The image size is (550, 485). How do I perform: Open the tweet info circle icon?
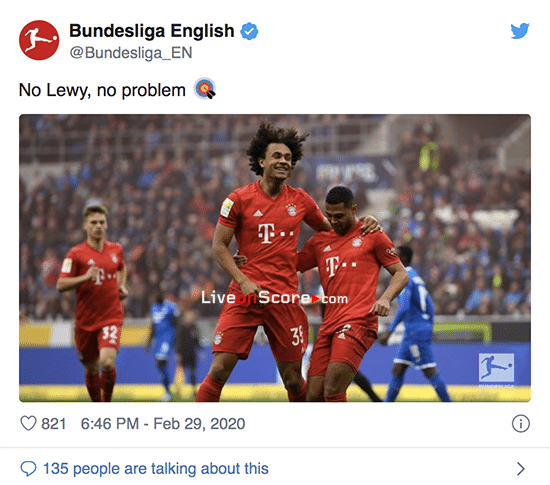point(521,424)
